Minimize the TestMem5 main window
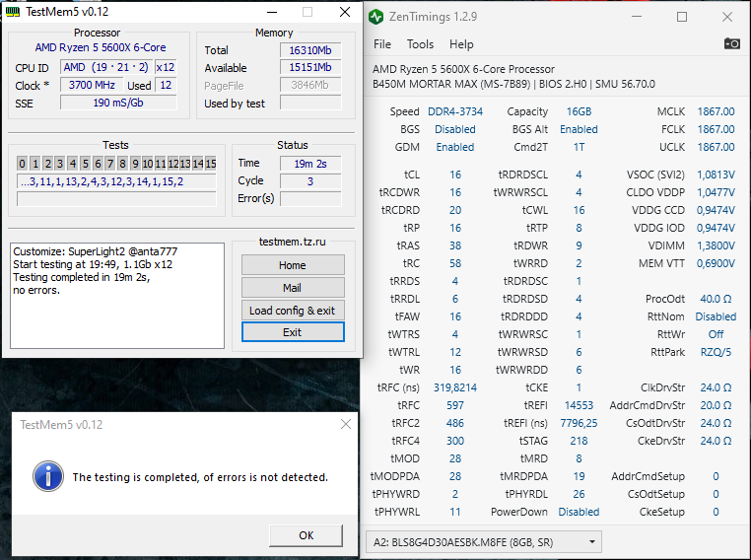 (272, 12)
